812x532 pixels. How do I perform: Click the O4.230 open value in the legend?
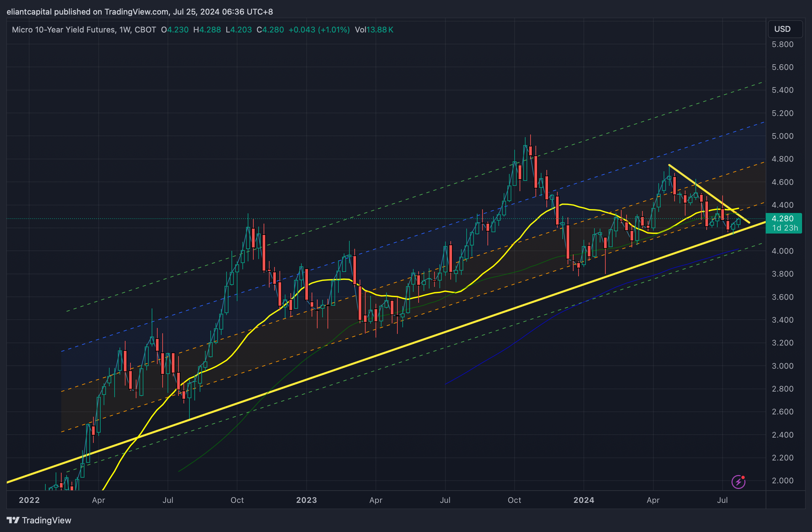(x=175, y=30)
